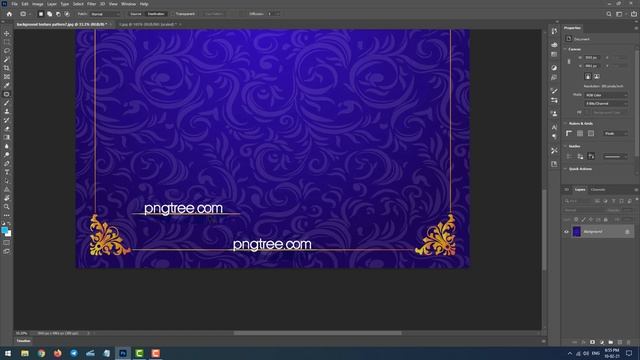Select the Zoom tool
The width and height of the screenshot is (640, 360).
pyautogui.click(x=7, y=207)
